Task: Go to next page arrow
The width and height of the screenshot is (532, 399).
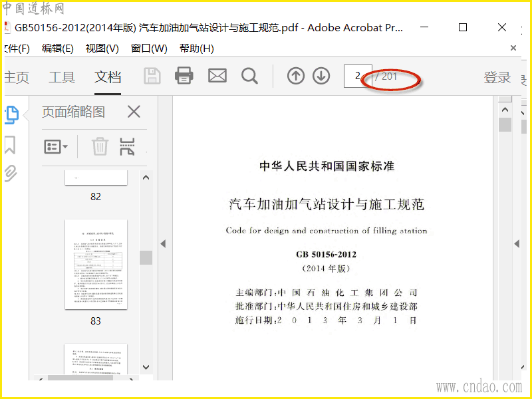Action: 321,76
